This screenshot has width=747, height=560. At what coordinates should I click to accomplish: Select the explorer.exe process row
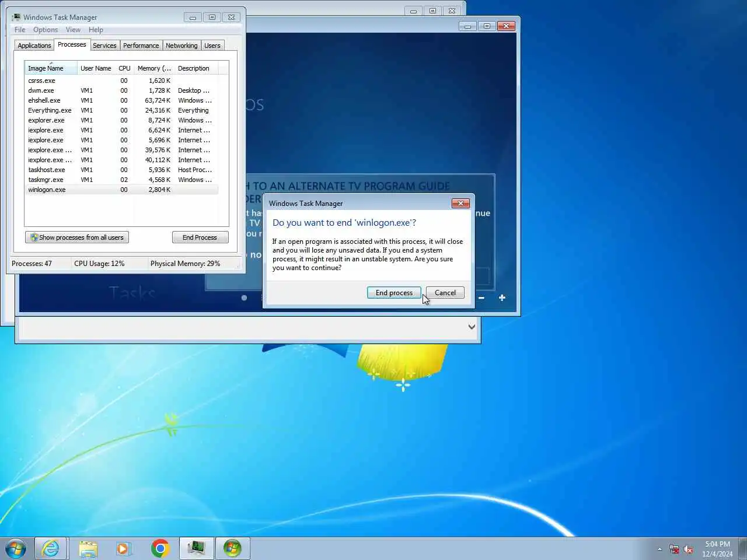point(121,120)
